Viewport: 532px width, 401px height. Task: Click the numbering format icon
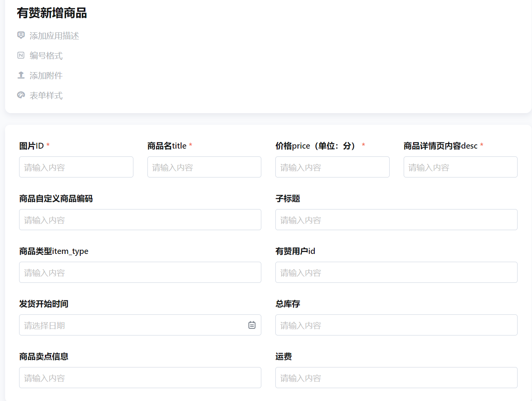(x=21, y=55)
